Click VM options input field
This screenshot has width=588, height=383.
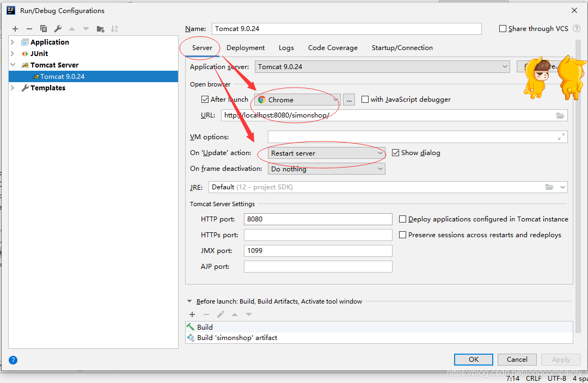[418, 137]
